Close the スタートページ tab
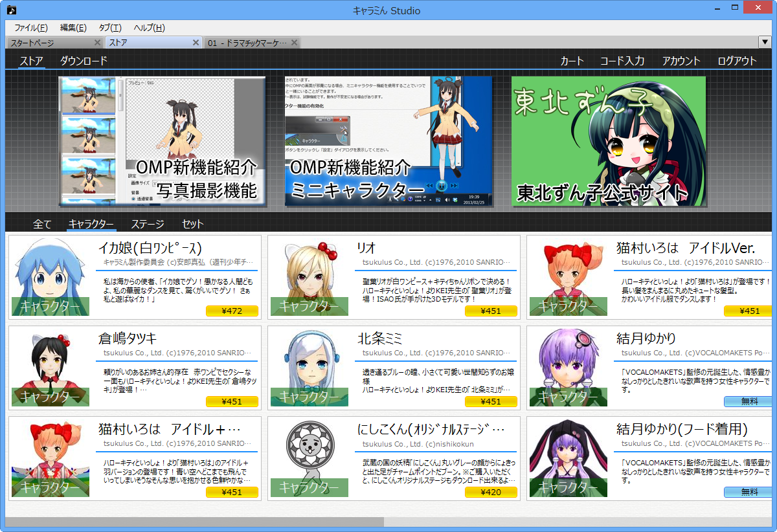The width and height of the screenshot is (777, 532). point(97,43)
